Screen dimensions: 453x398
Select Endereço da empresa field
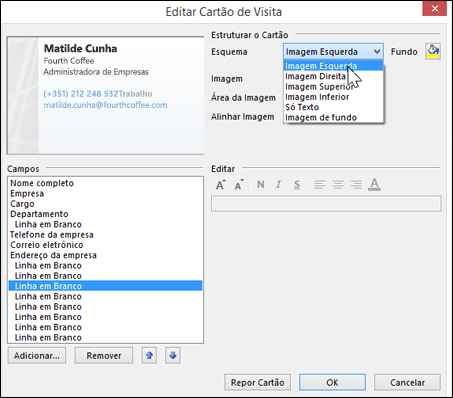pos(105,255)
